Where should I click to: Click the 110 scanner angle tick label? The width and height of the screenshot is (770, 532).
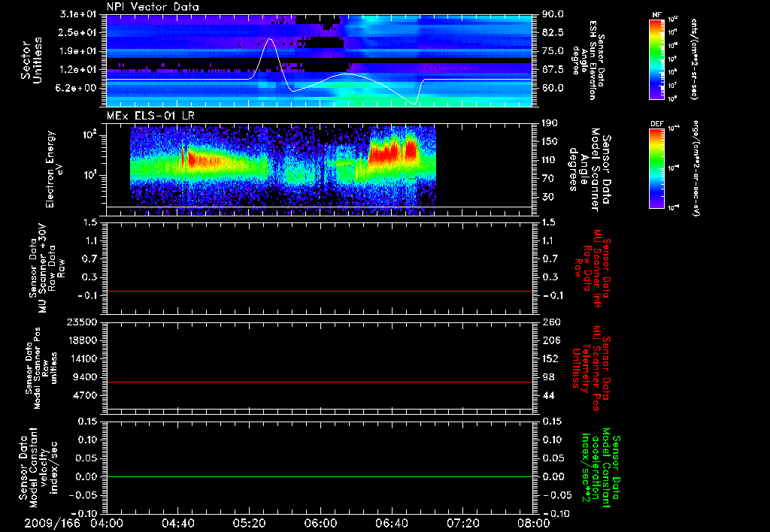(550, 160)
